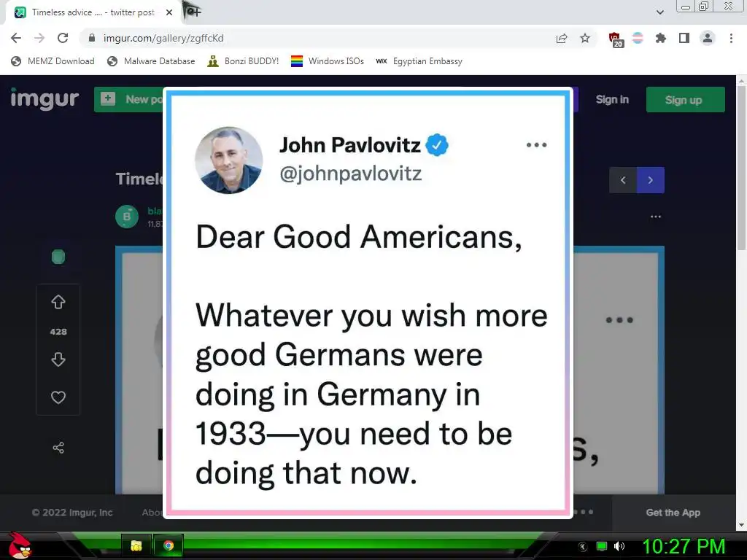Reload the imgur page
Image resolution: width=747 pixels, height=560 pixels.
click(x=63, y=38)
